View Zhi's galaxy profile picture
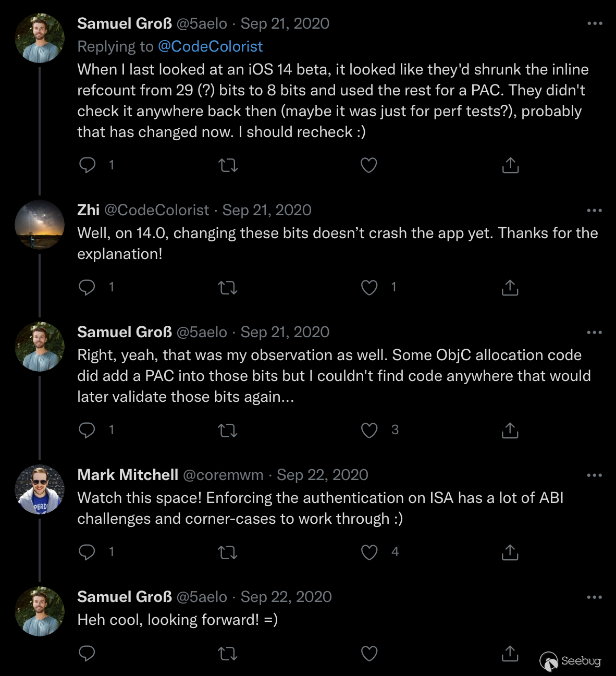The image size is (616, 676). [40, 225]
